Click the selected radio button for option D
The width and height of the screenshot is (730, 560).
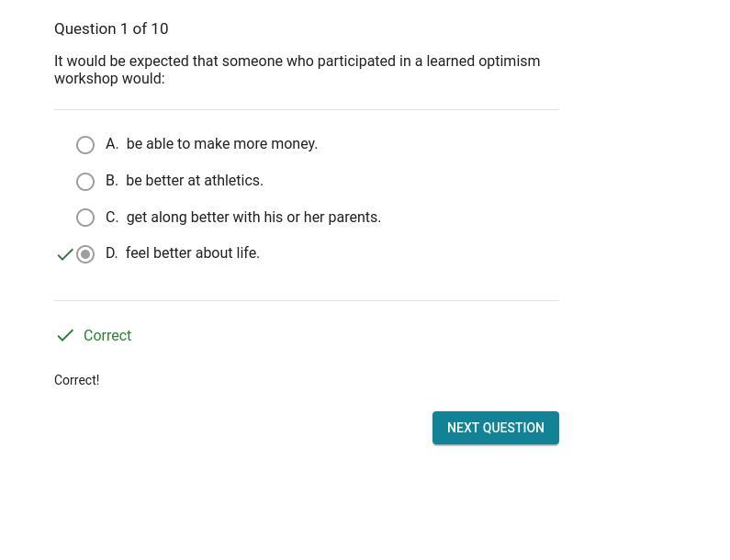(85, 254)
